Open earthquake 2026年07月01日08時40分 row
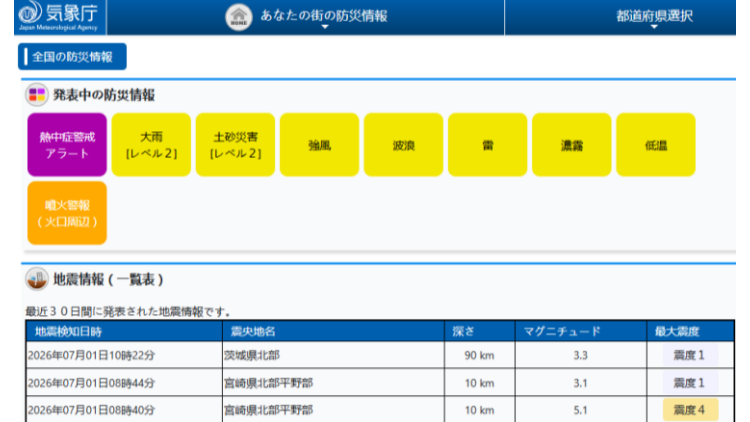 click(380, 410)
